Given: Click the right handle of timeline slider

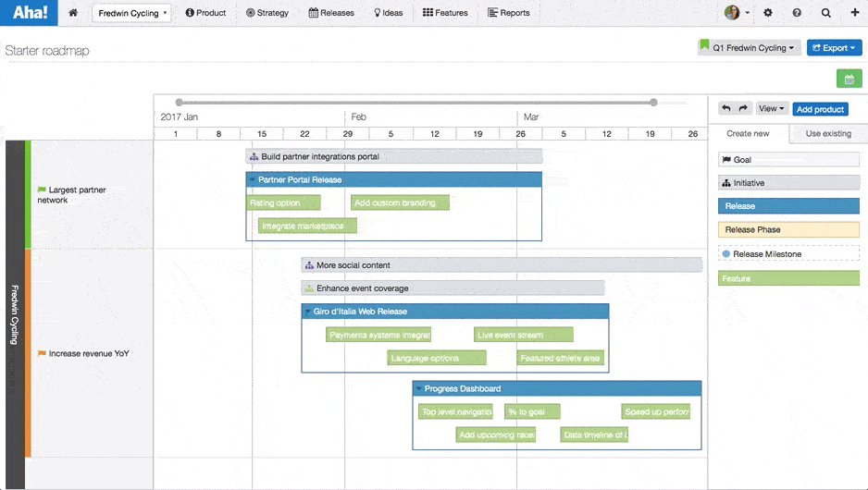Looking at the screenshot, I should tap(653, 103).
